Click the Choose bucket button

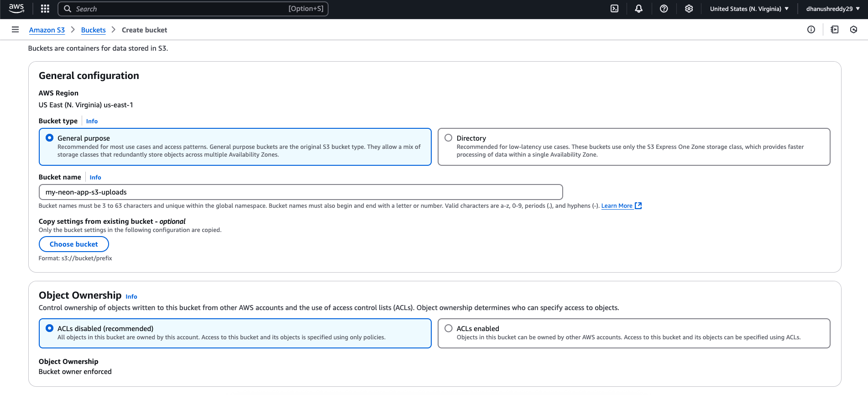74,244
